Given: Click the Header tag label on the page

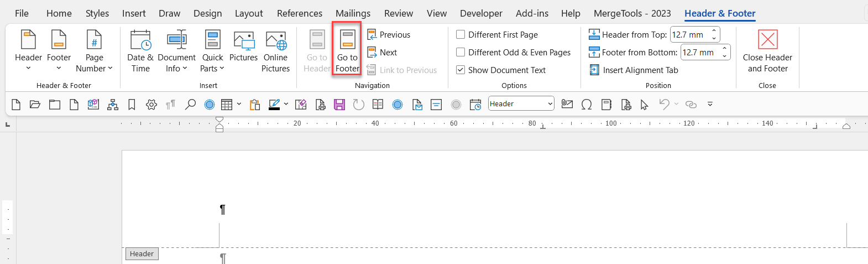Looking at the screenshot, I should (142, 253).
